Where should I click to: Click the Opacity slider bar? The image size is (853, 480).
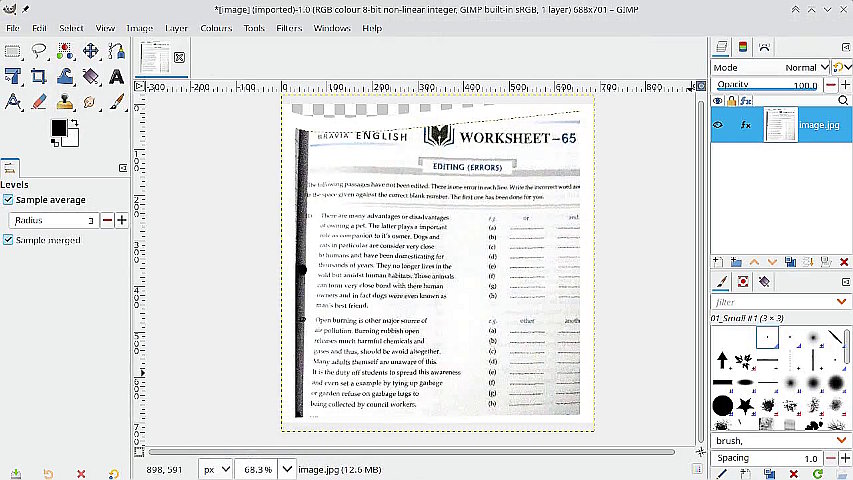tap(768, 85)
